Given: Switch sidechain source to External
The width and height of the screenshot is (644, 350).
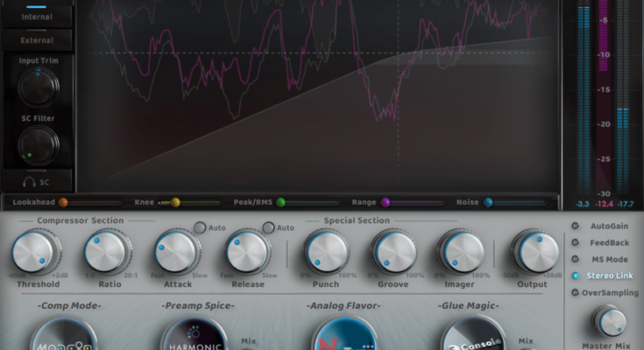Looking at the screenshot, I should coord(37,40).
